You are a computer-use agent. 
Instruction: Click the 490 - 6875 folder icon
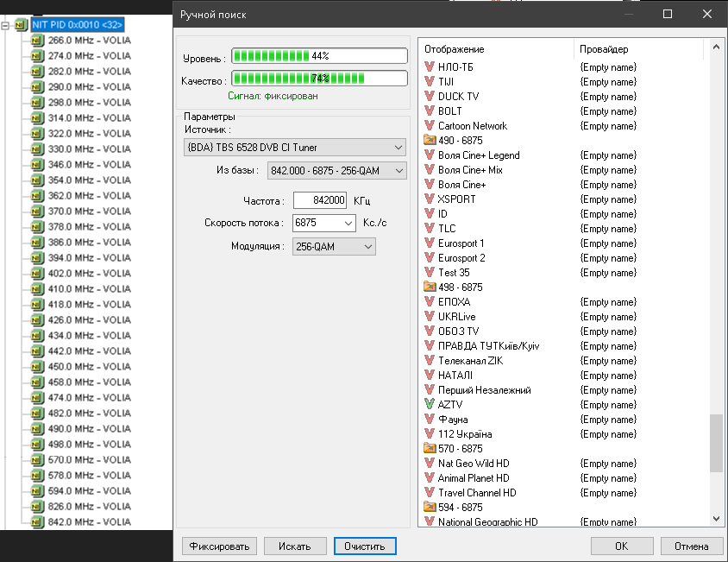coord(430,140)
